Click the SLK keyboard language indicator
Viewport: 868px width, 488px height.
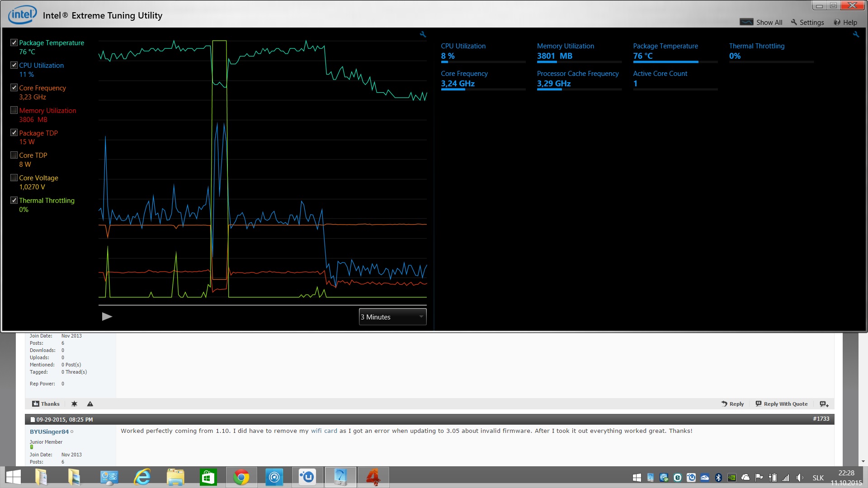tap(818, 478)
